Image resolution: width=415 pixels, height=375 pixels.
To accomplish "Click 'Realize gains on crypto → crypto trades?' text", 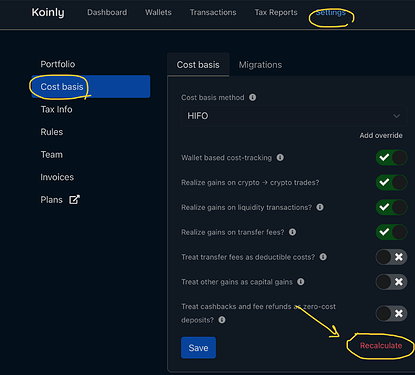I will (250, 183).
